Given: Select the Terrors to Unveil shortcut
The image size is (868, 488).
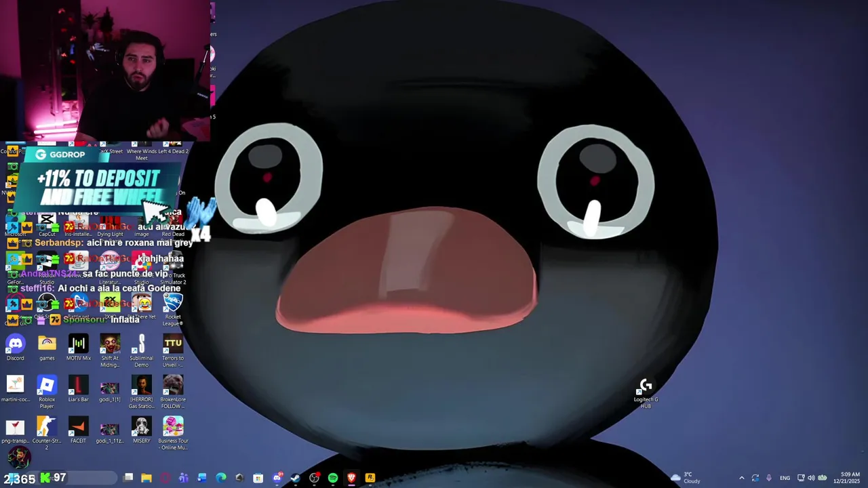Looking at the screenshot, I should 173,351.
